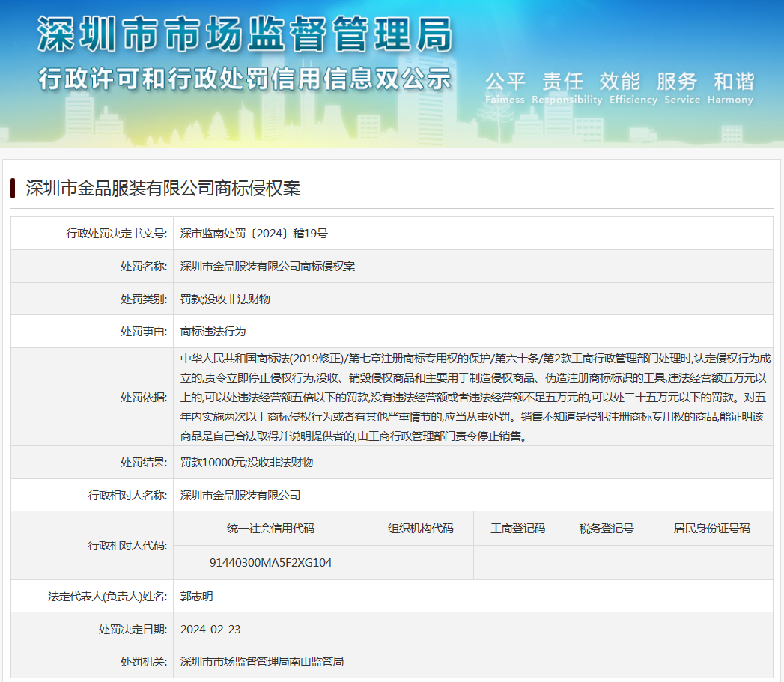784x682 pixels.
Task: Click the 处罚结果 label
Action: (144, 463)
